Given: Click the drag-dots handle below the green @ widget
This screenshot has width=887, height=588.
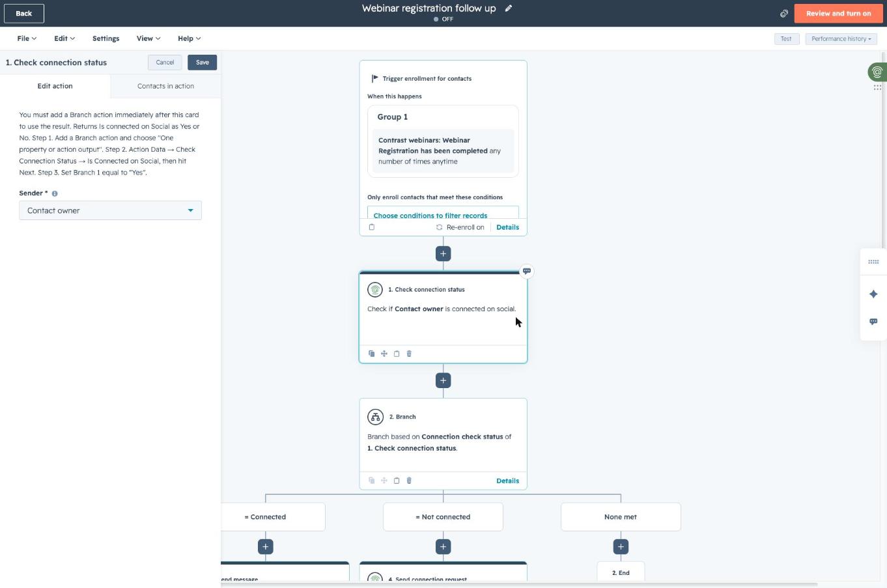Looking at the screenshot, I should point(877,87).
